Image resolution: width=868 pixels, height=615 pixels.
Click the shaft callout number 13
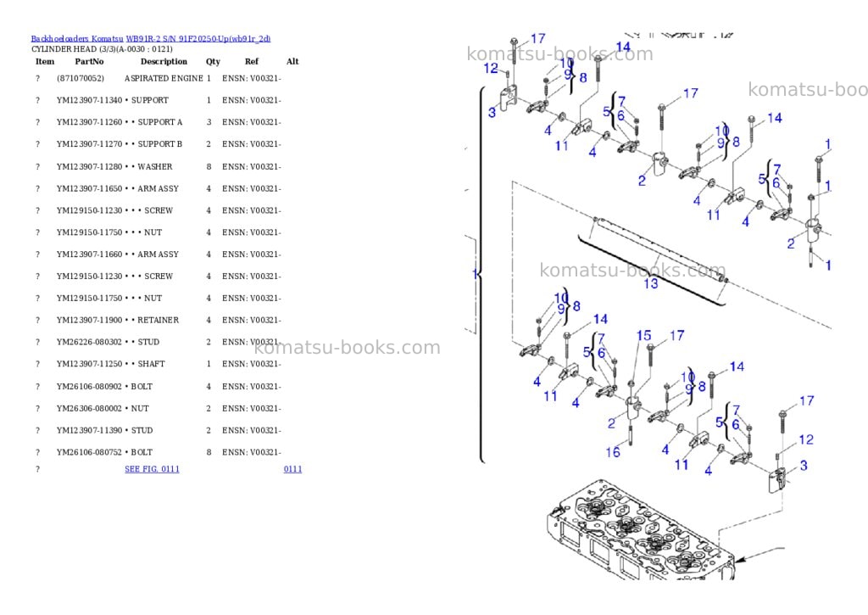point(651,283)
